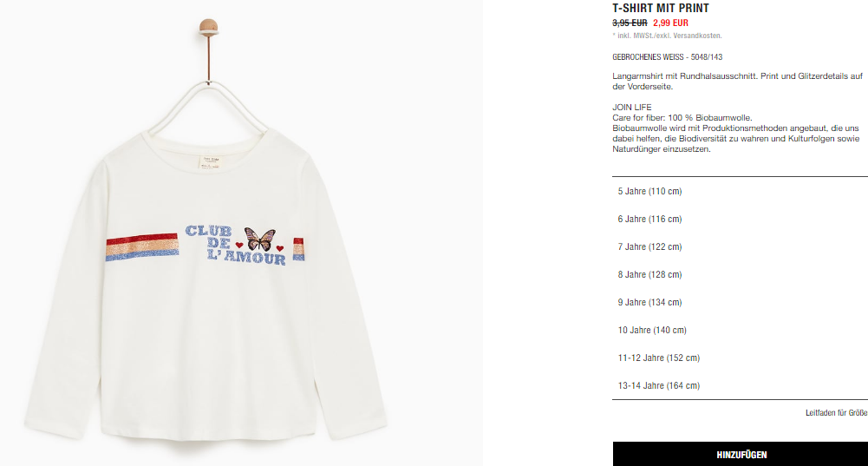Select size 6 Jahre (116 cm)

(x=740, y=219)
